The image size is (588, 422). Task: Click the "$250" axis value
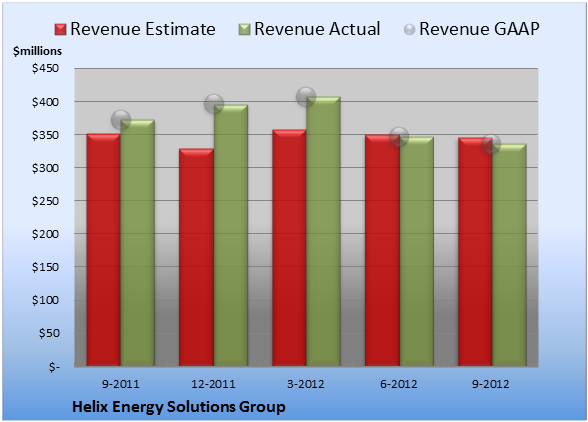[x=45, y=201]
